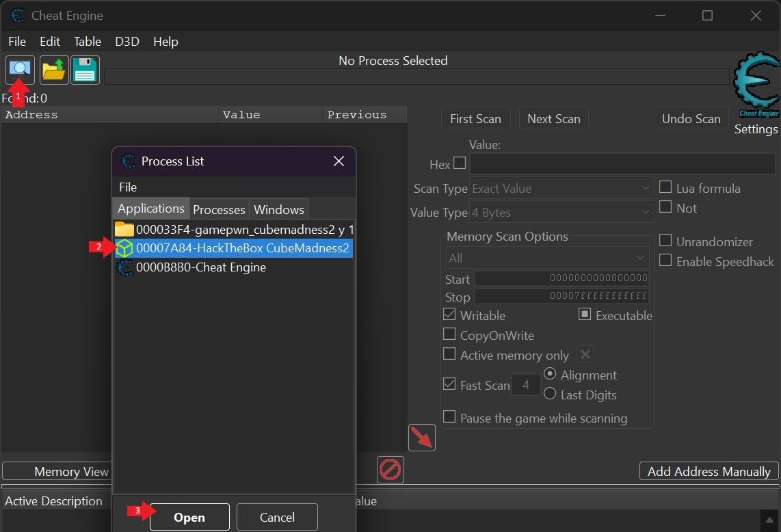Click the Open button in Process List

coord(189,517)
